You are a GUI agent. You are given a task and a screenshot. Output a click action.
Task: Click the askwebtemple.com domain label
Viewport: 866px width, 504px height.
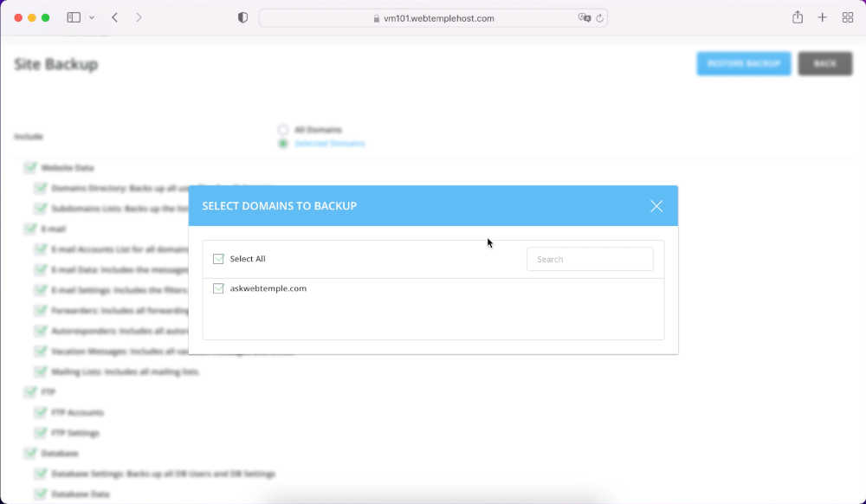268,288
